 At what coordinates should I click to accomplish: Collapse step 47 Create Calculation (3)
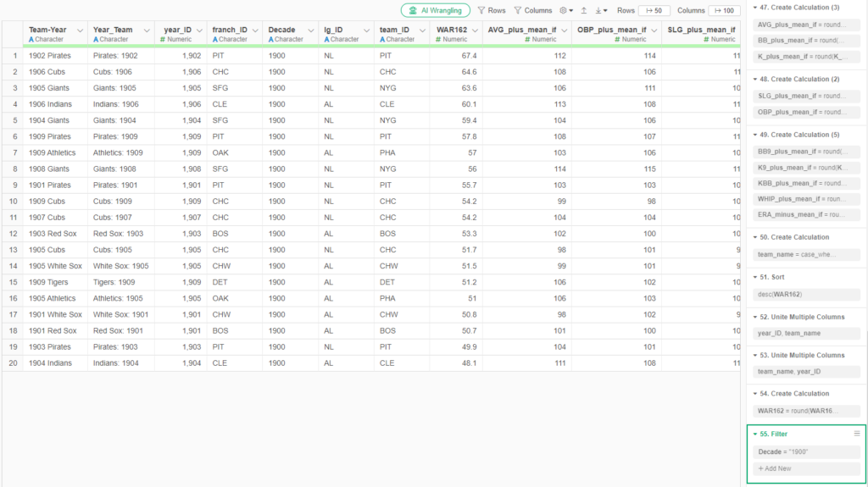754,7
